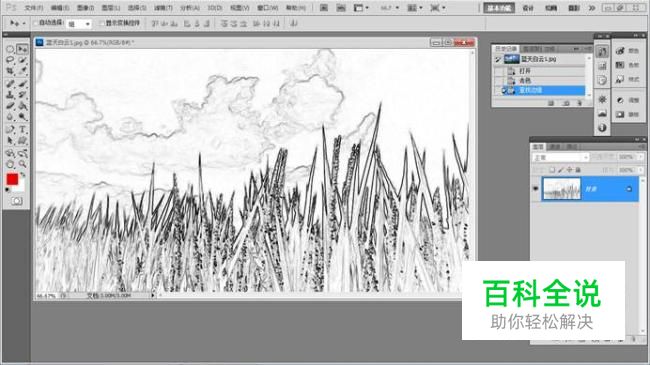Select the Eraser tool
The image size is (650, 365).
(10, 105)
